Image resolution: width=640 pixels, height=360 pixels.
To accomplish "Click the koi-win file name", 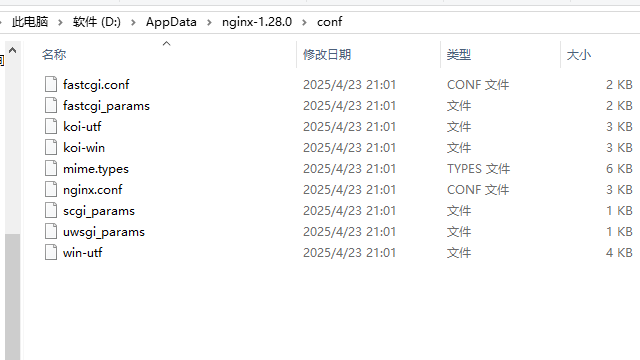I will pos(84,147).
